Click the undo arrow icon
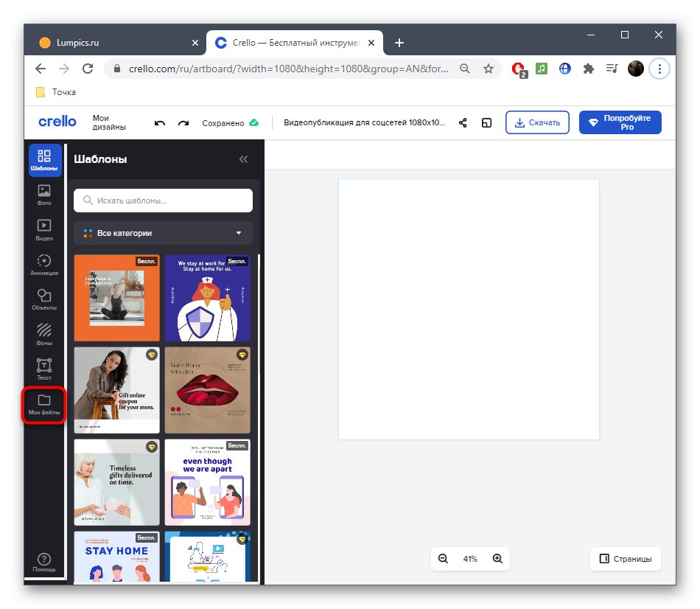The width and height of the screenshot is (700, 609). click(x=160, y=123)
